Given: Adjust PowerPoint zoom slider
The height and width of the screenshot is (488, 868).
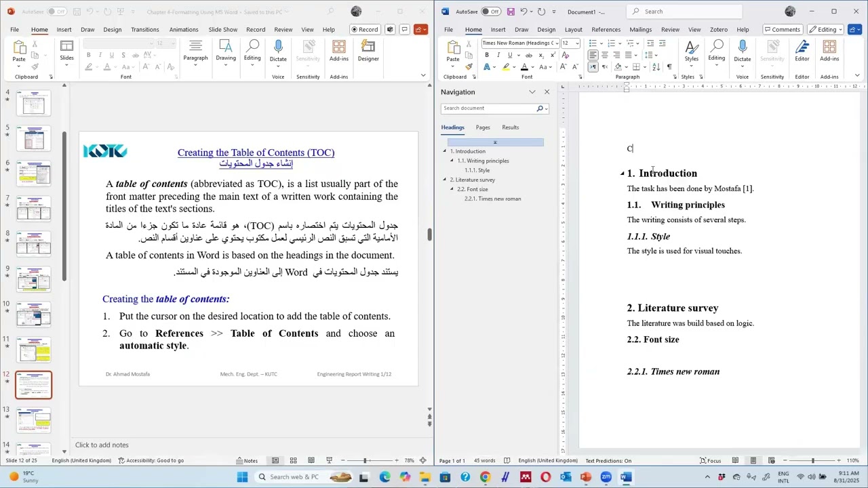Looking at the screenshot, I should tap(365, 461).
